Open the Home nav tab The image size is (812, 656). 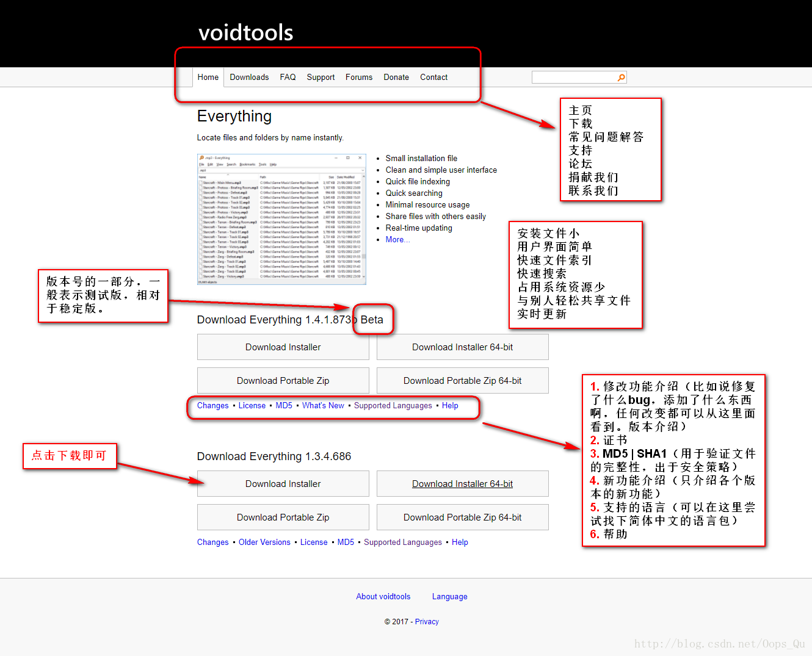click(208, 77)
